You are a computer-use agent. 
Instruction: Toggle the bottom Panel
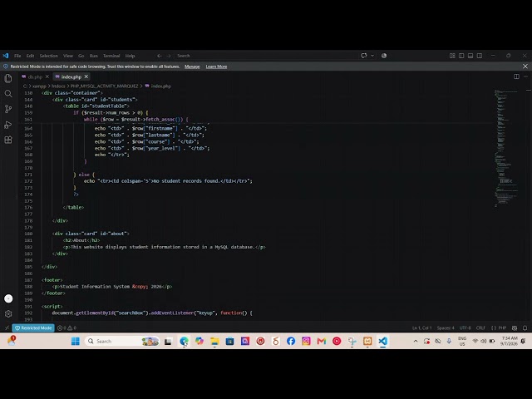coord(470,56)
